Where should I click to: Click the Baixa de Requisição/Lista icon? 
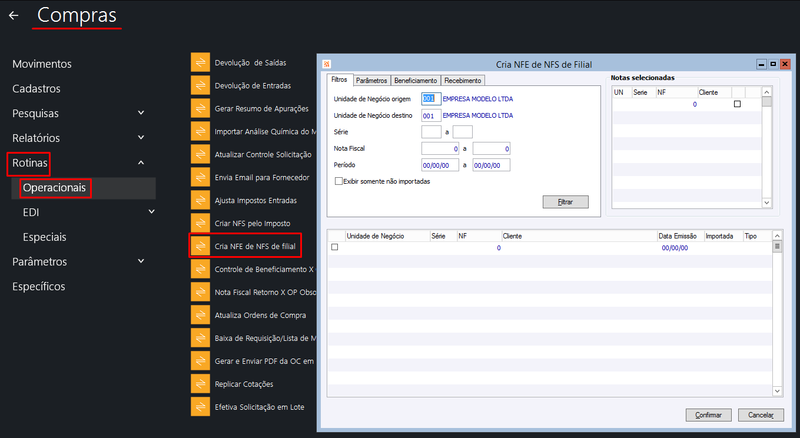coord(201,338)
